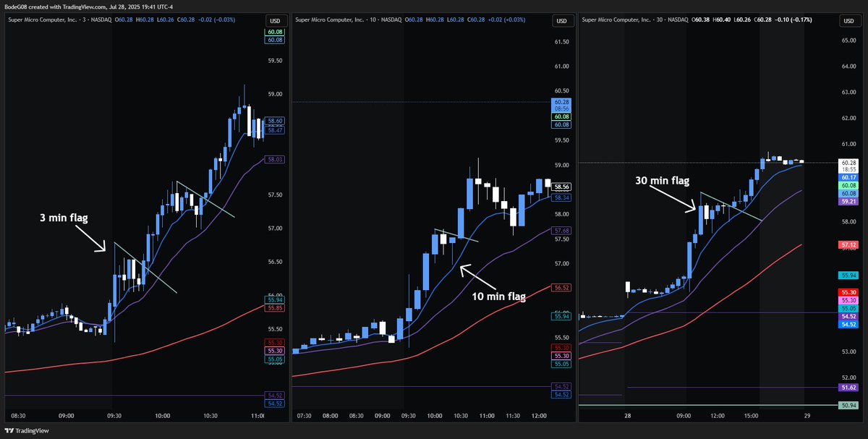Click the '3 min flag' annotation text
The height and width of the screenshot is (439, 868).
[63, 217]
